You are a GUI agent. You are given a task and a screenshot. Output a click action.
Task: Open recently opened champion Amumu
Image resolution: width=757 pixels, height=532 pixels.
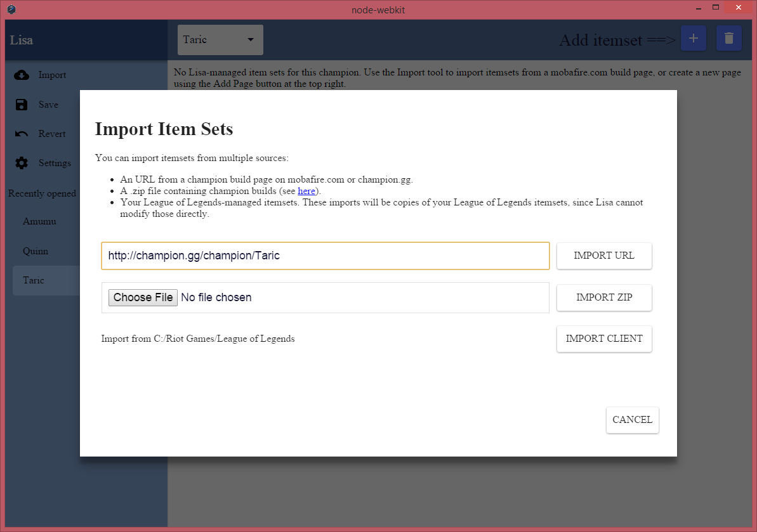click(39, 221)
